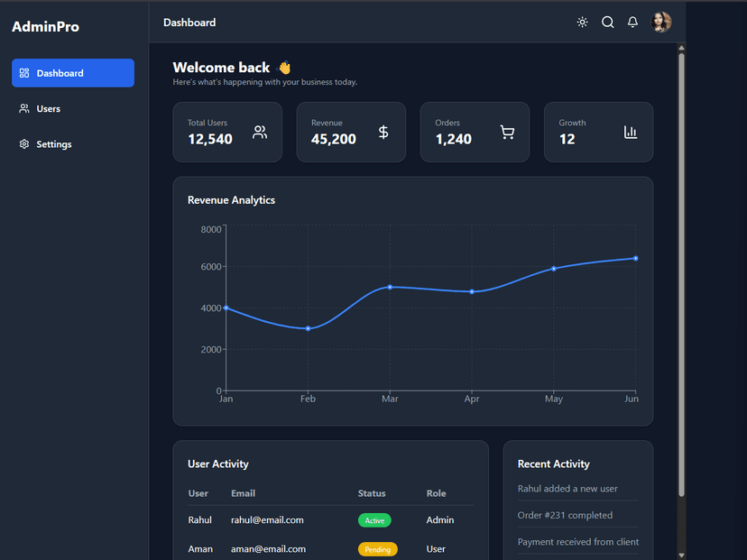
Task: Click Rahul's Active status badge
Action: (374, 520)
